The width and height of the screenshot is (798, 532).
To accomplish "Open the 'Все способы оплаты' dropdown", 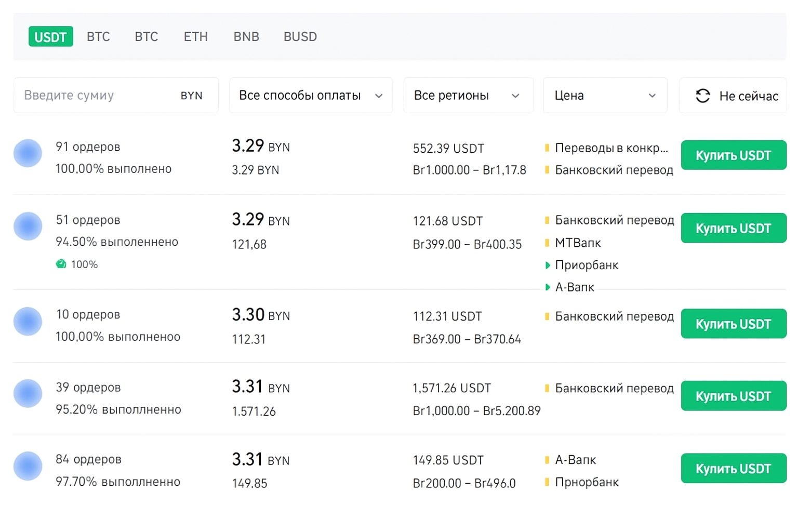I will (311, 95).
